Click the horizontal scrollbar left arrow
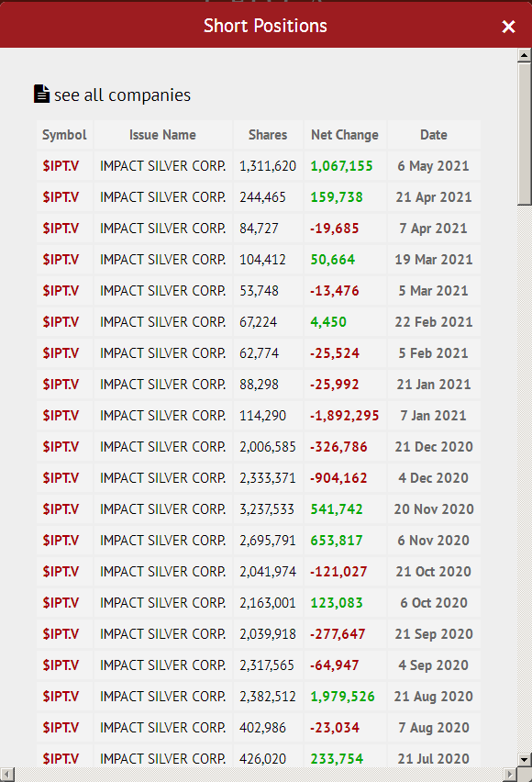 tap(7, 775)
